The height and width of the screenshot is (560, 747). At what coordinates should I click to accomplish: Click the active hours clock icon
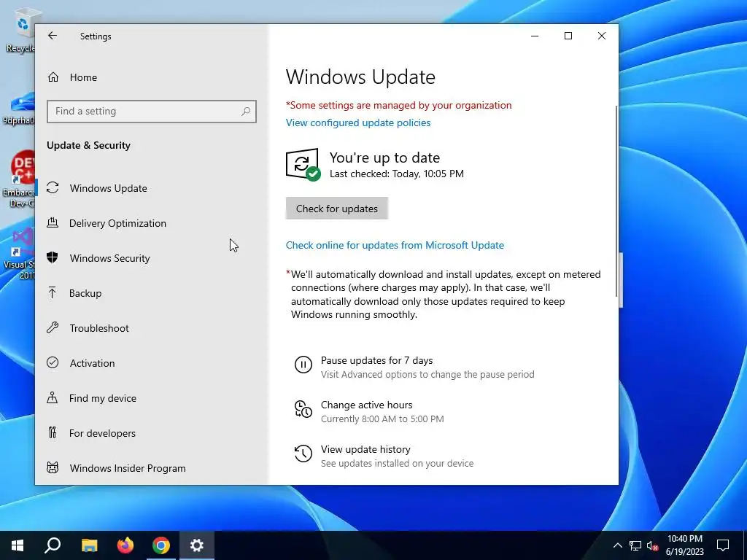pos(303,409)
